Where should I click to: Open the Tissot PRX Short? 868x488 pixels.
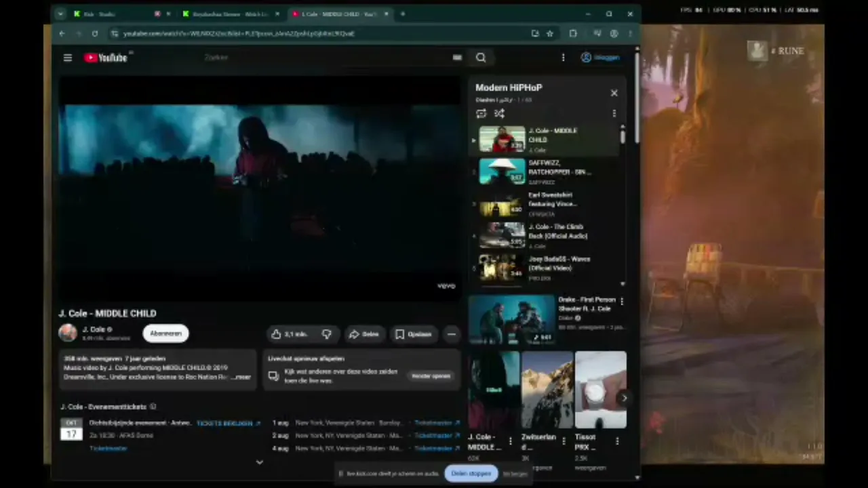(x=601, y=390)
